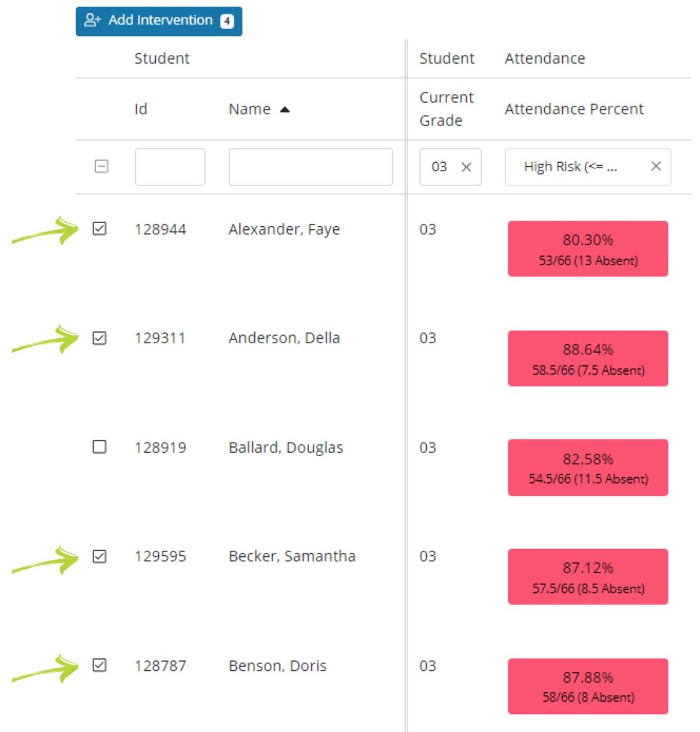Toggle the select-all indeterminate checkbox
This screenshot has width=700, height=732.
tap(101, 166)
